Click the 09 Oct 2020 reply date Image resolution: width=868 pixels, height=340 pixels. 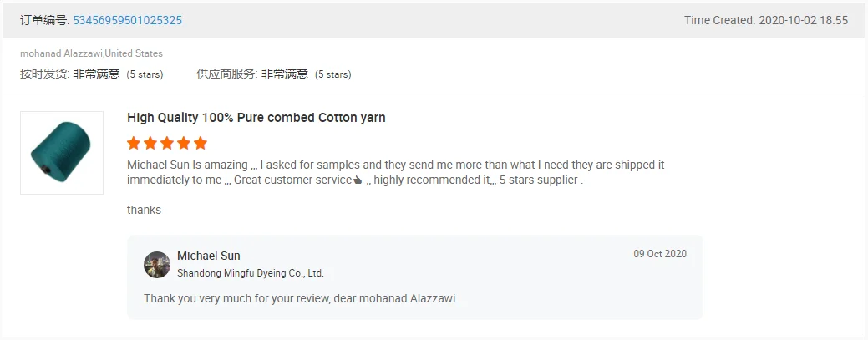660,254
